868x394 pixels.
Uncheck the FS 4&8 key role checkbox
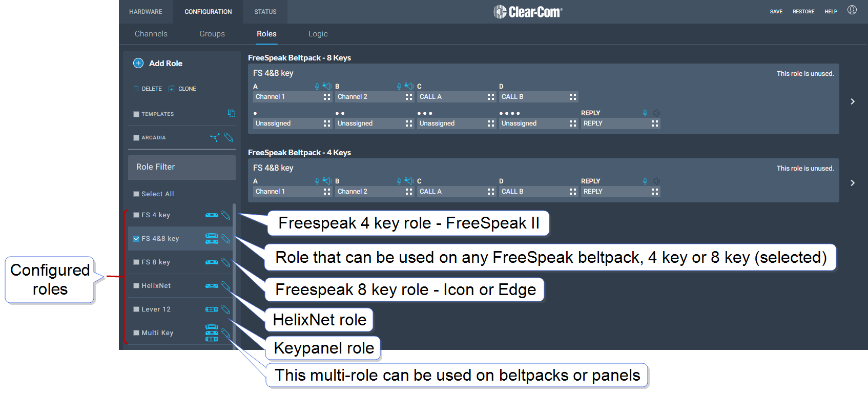point(136,239)
